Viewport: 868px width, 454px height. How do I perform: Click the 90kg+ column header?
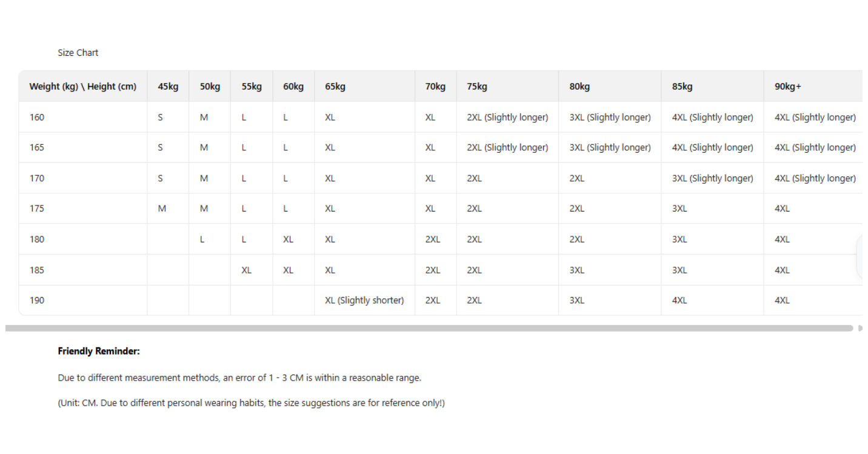pyautogui.click(x=787, y=87)
